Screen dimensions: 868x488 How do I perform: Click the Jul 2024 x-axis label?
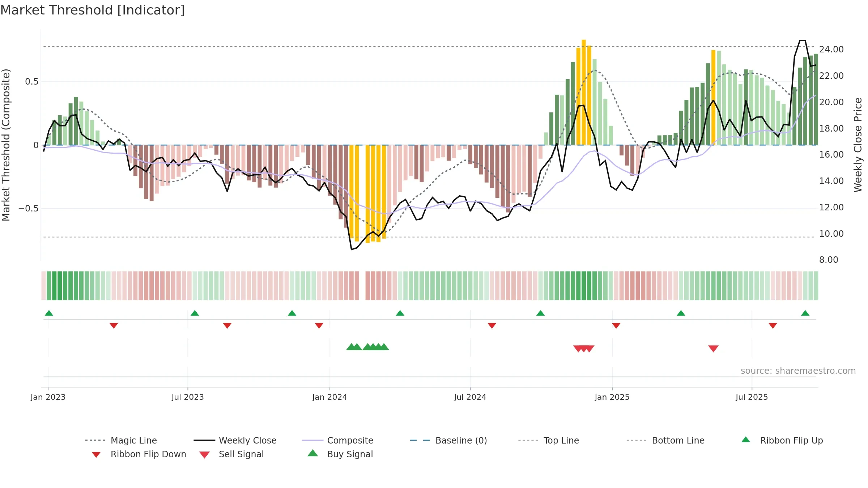pos(470,397)
